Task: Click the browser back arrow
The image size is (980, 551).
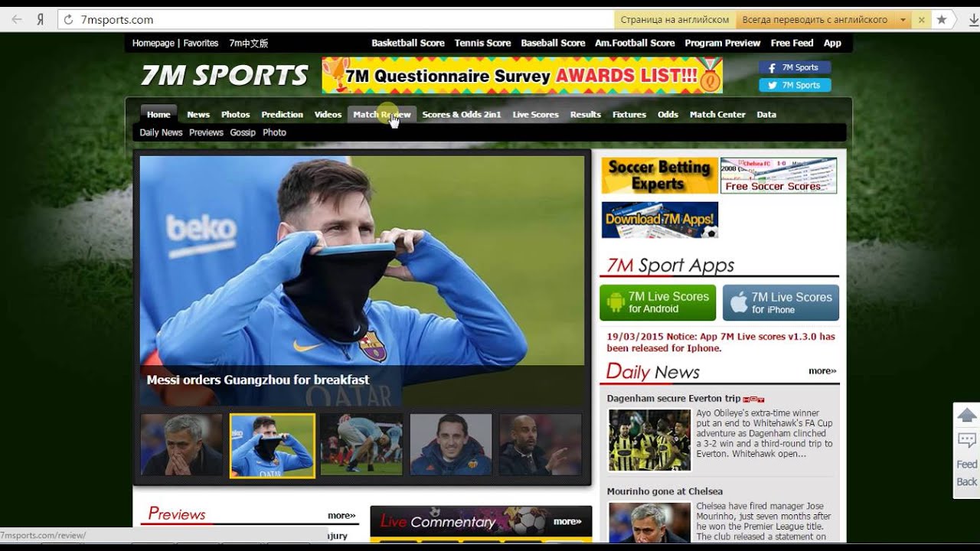Action: tap(18, 20)
